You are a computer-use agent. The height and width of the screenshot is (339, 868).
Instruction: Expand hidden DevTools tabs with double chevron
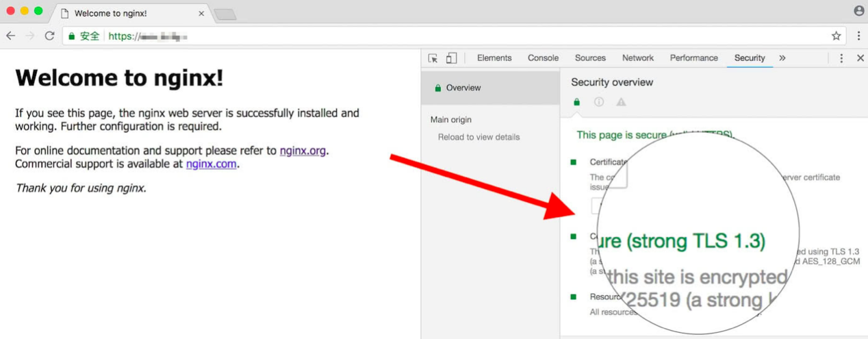click(x=782, y=58)
